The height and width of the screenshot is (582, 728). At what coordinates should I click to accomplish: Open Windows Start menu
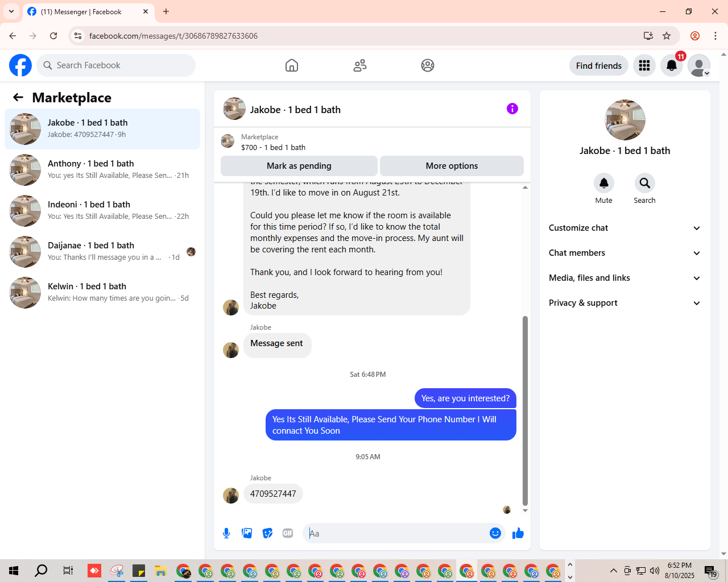pyautogui.click(x=14, y=571)
